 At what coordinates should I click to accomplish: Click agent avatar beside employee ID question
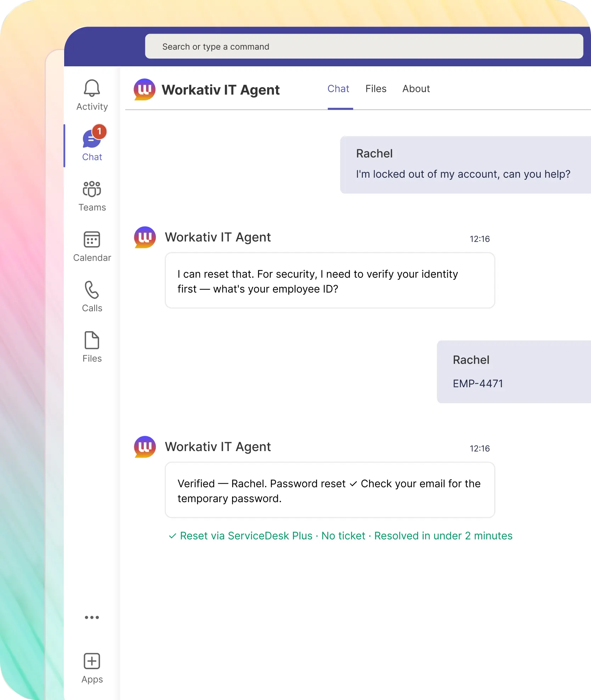[145, 237]
